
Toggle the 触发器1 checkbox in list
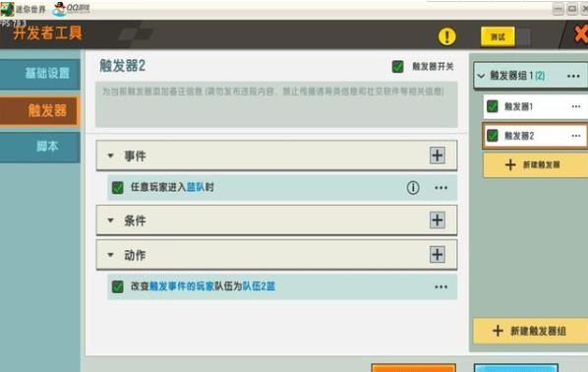click(x=493, y=106)
